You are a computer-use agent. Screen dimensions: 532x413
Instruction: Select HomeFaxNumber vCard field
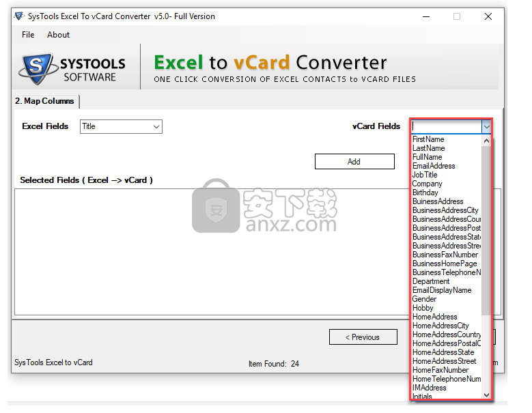pos(440,370)
